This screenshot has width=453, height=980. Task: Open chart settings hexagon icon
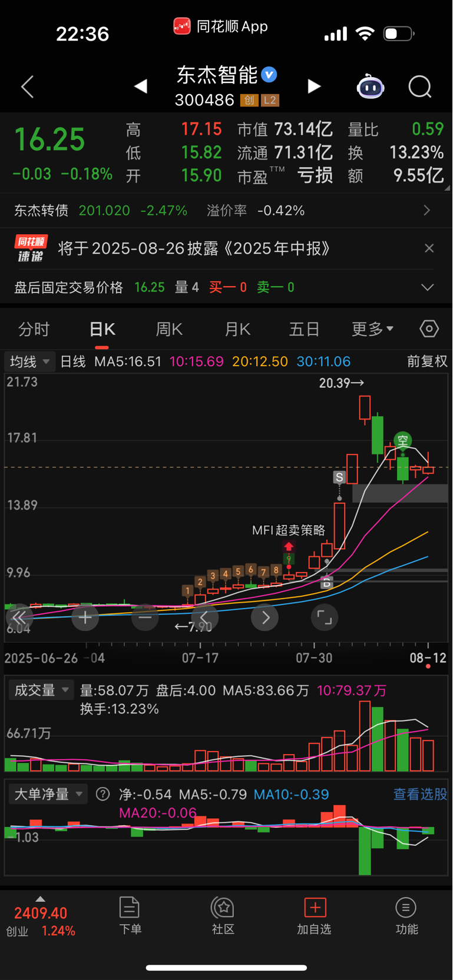(x=429, y=328)
